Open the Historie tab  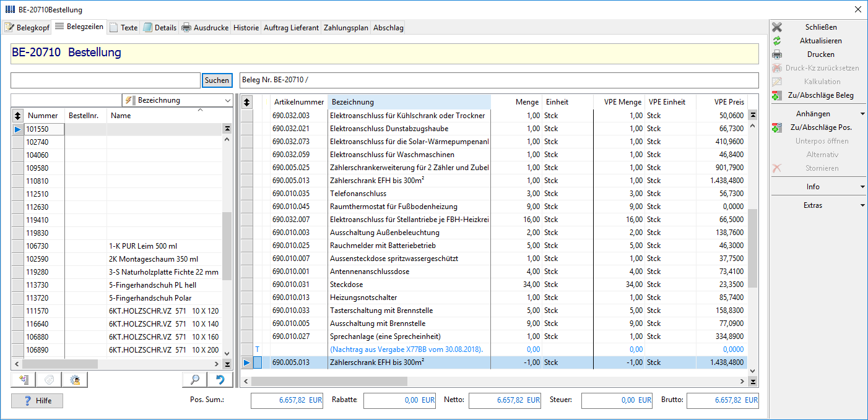246,27
